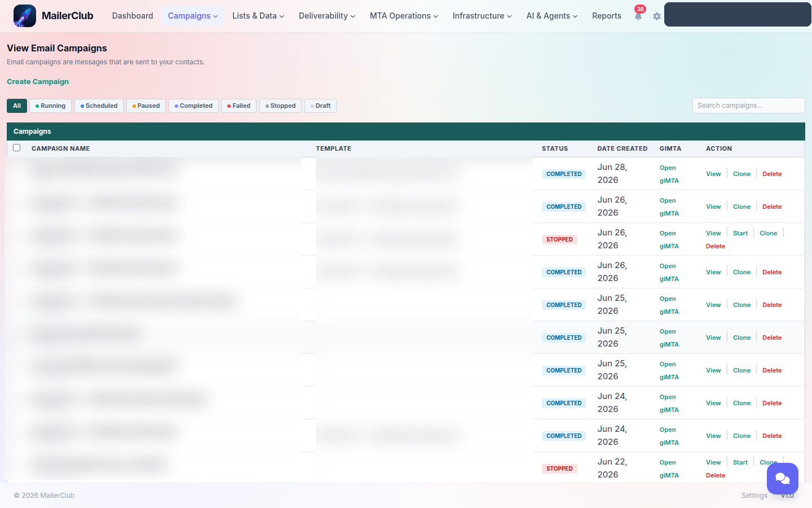Image resolution: width=812 pixels, height=508 pixels.
Task: Sort by the Campaign Name column header
Action: click(61, 148)
